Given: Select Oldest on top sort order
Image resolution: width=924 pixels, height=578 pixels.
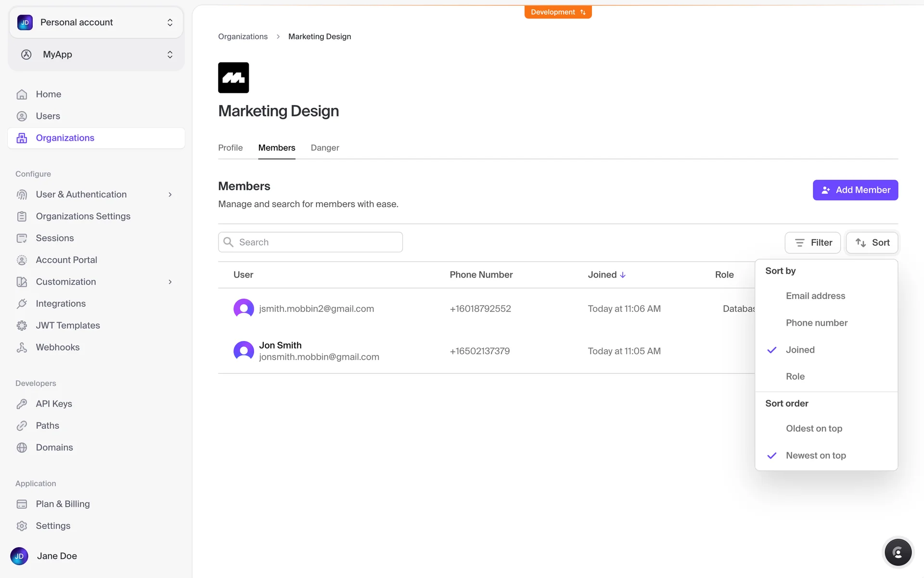Looking at the screenshot, I should pos(814,429).
